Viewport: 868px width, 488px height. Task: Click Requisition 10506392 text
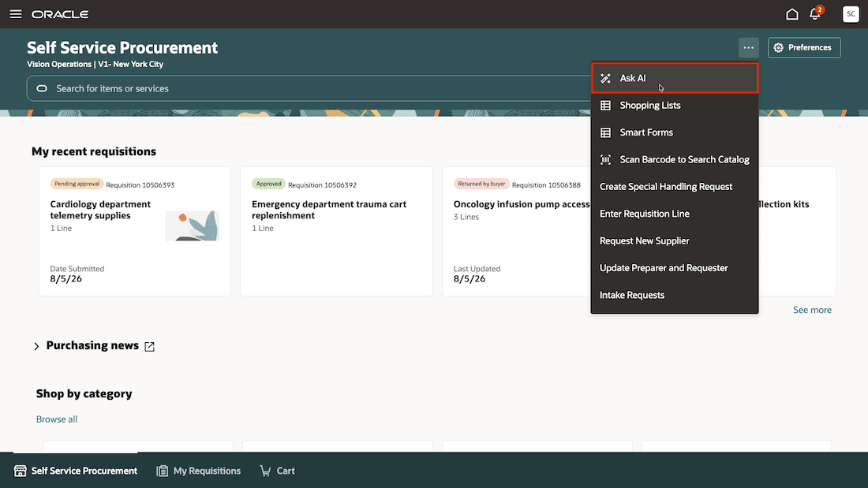(322, 184)
